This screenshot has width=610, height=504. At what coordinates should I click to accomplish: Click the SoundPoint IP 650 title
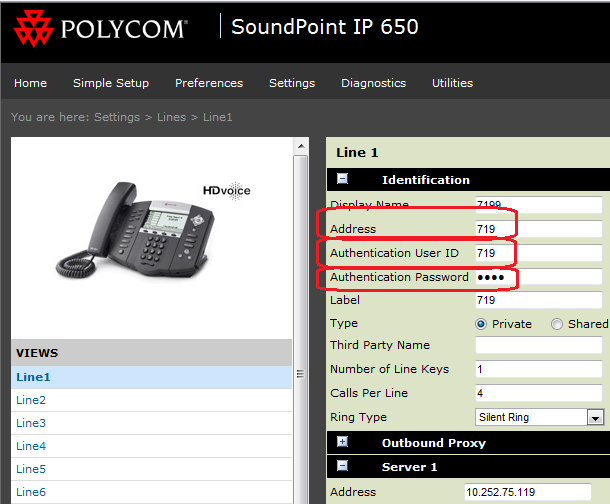coord(325,27)
